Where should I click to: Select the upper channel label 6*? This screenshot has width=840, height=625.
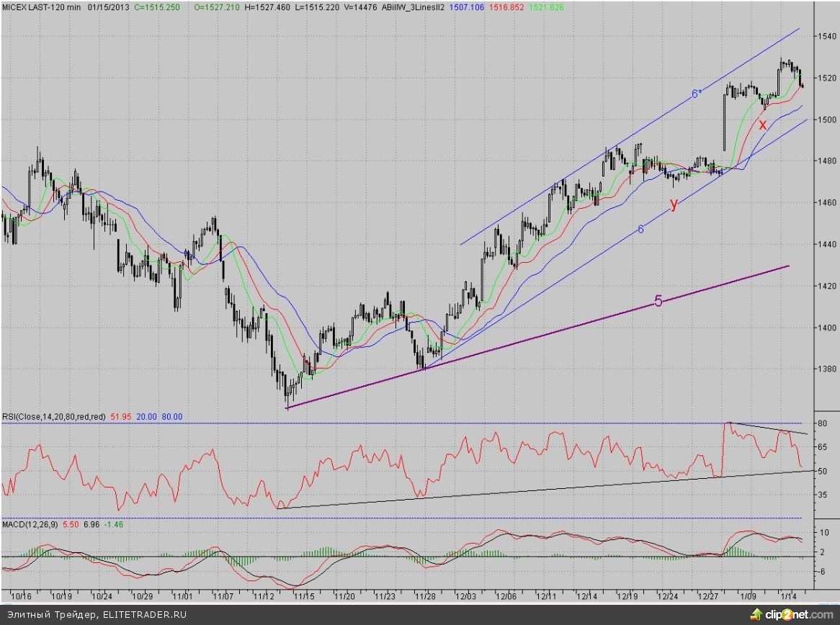click(696, 94)
